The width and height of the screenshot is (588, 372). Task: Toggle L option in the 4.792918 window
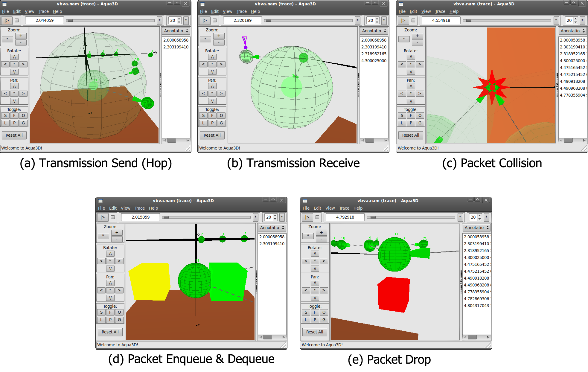point(306,320)
